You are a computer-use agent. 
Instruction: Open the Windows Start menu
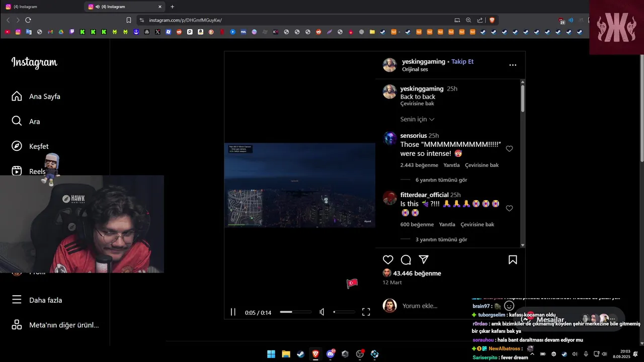271,354
